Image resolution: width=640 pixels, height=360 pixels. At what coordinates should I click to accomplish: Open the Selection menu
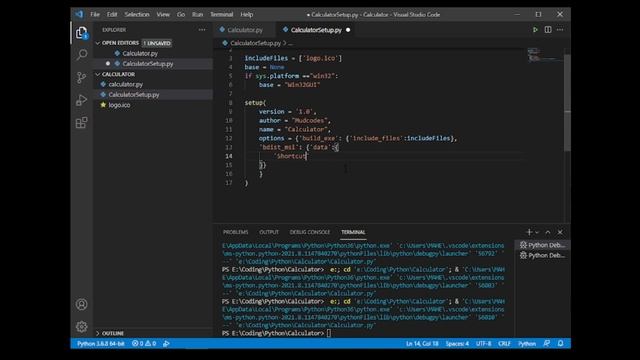pyautogui.click(x=137, y=14)
